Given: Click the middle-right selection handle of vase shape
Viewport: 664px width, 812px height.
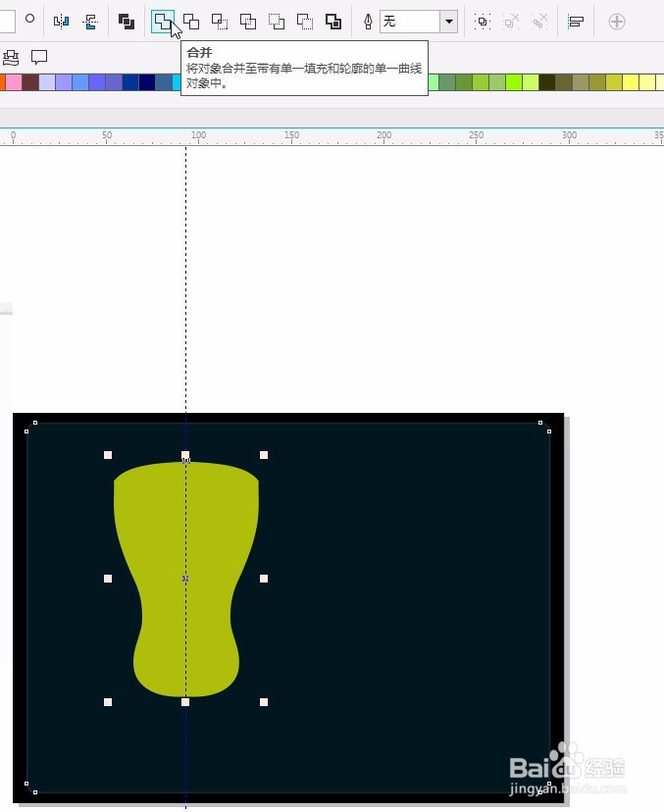Looking at the screenshot, I should point(264,579).
